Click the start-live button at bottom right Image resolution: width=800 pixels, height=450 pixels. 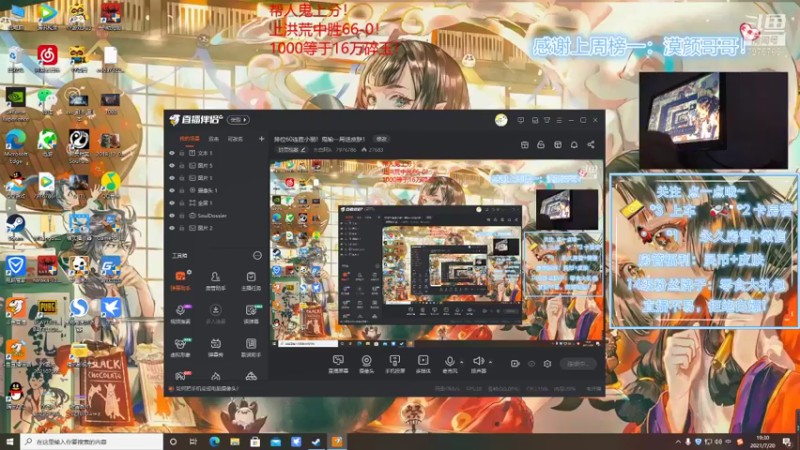click(579, 364)
